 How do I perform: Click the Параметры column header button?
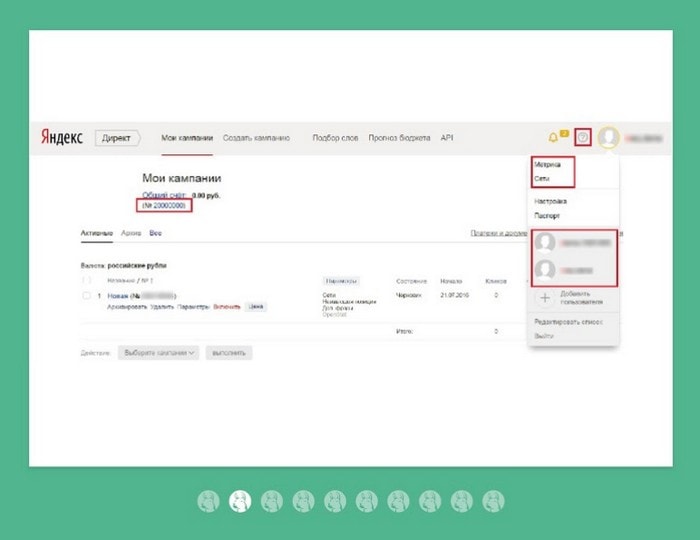tap(341, 281)
